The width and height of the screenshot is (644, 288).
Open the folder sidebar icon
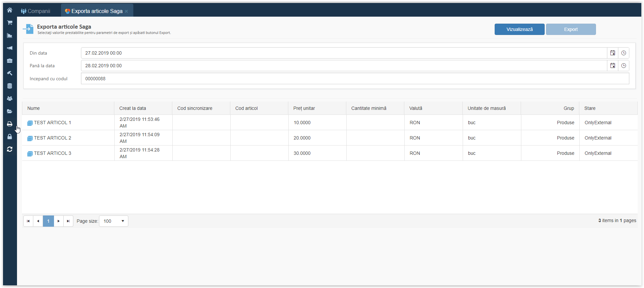coord(10,111)
